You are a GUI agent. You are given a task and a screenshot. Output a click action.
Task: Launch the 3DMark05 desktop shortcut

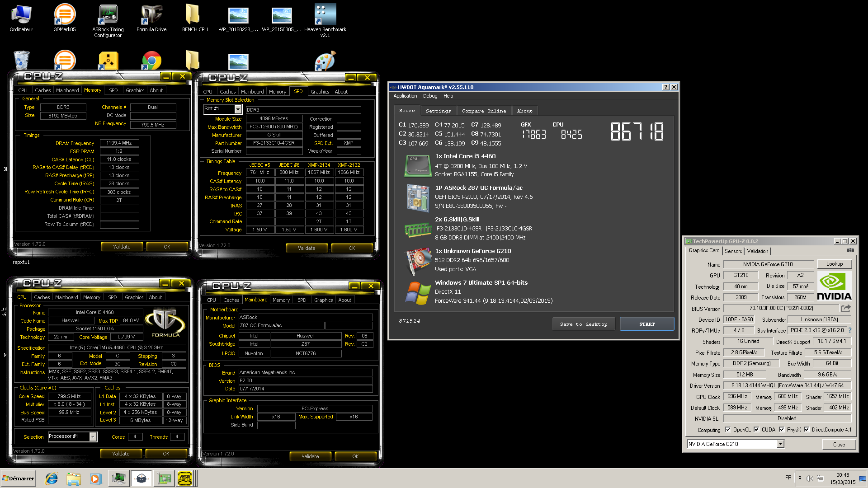pos(65,18)
